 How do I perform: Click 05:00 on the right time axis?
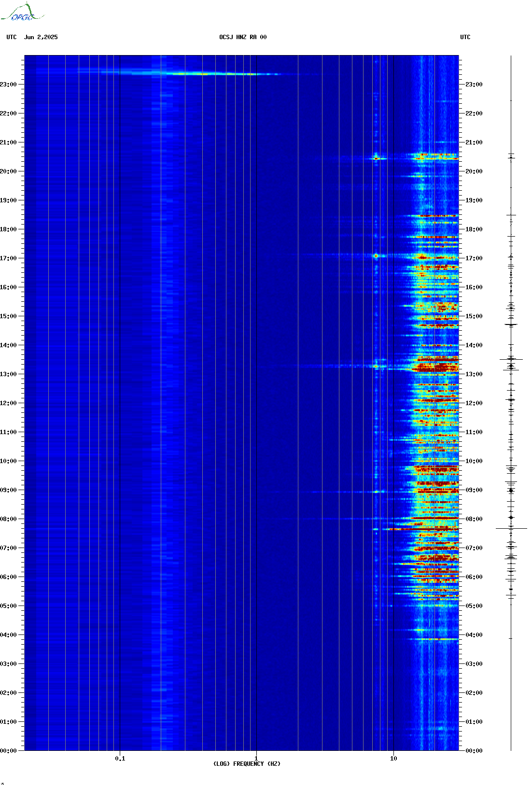pos(474,606)
